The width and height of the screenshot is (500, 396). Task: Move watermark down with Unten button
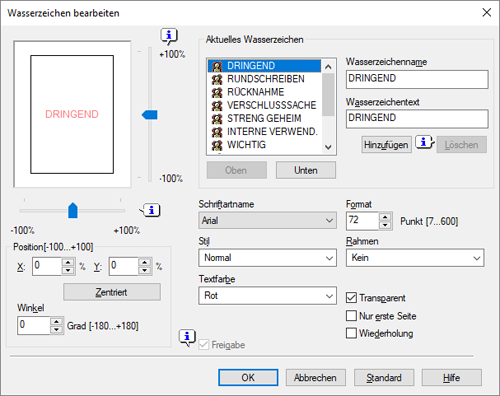(x=306, y=170)
